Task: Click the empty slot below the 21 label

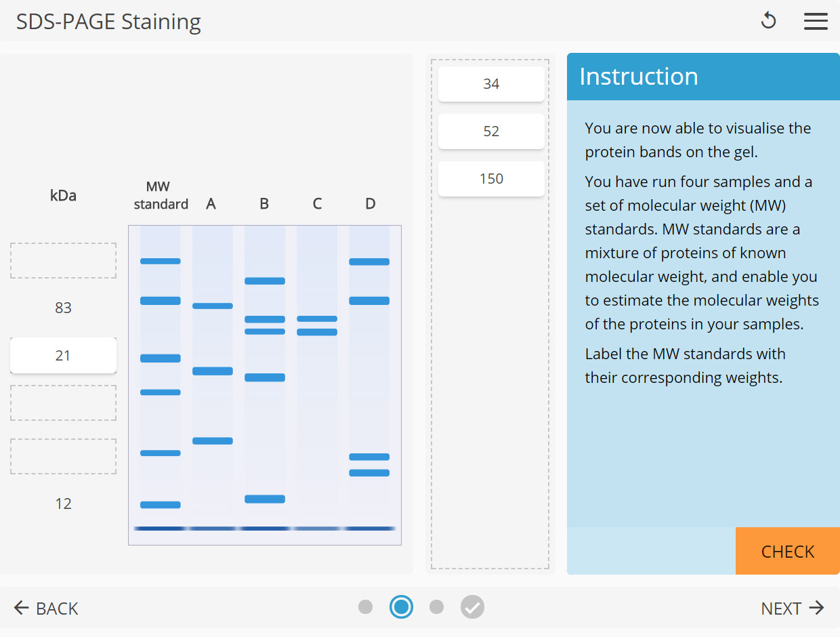Action: tap(63, 402)
